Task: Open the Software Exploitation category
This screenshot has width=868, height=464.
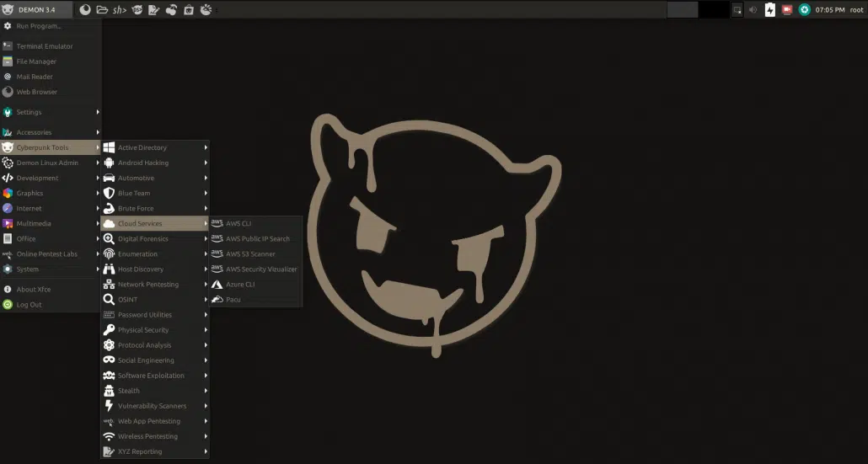Action: (x=155, y=376)
